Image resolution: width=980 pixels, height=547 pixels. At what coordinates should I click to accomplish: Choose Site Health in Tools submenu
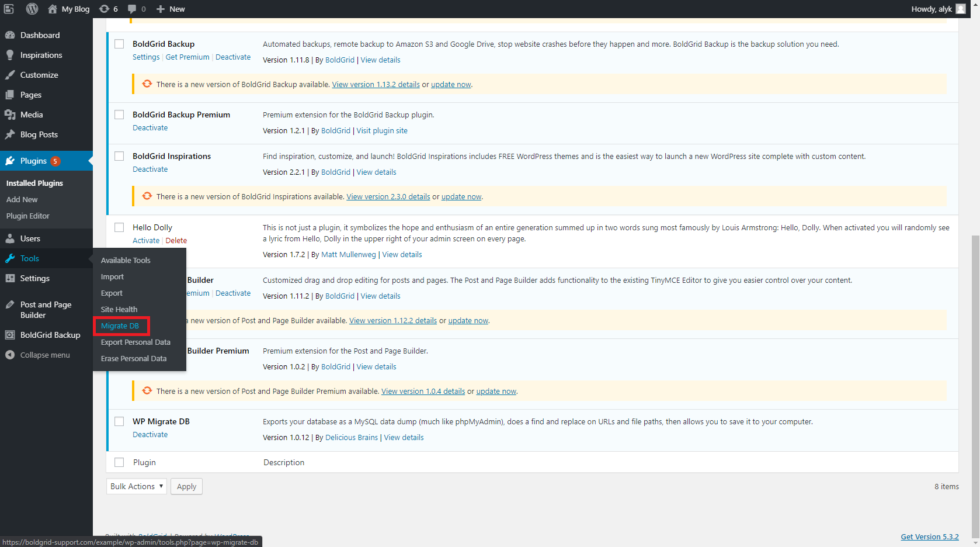(x=119, y=310)
